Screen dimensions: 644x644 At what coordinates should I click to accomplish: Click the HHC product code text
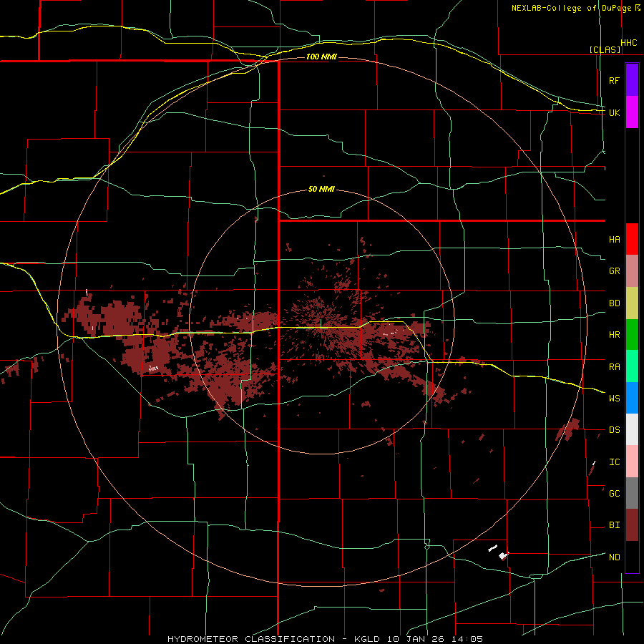pyautogui.click(x=629, y=43)
